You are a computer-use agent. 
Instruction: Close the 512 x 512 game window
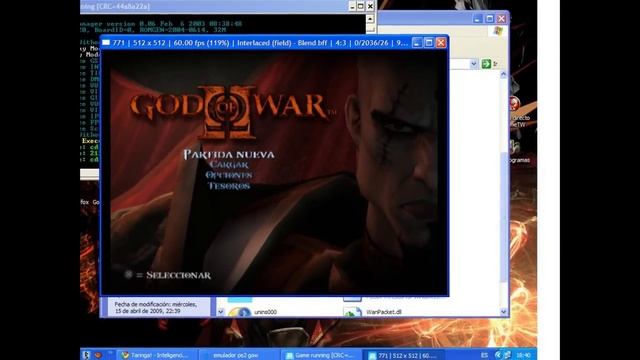tap(441, 42)
